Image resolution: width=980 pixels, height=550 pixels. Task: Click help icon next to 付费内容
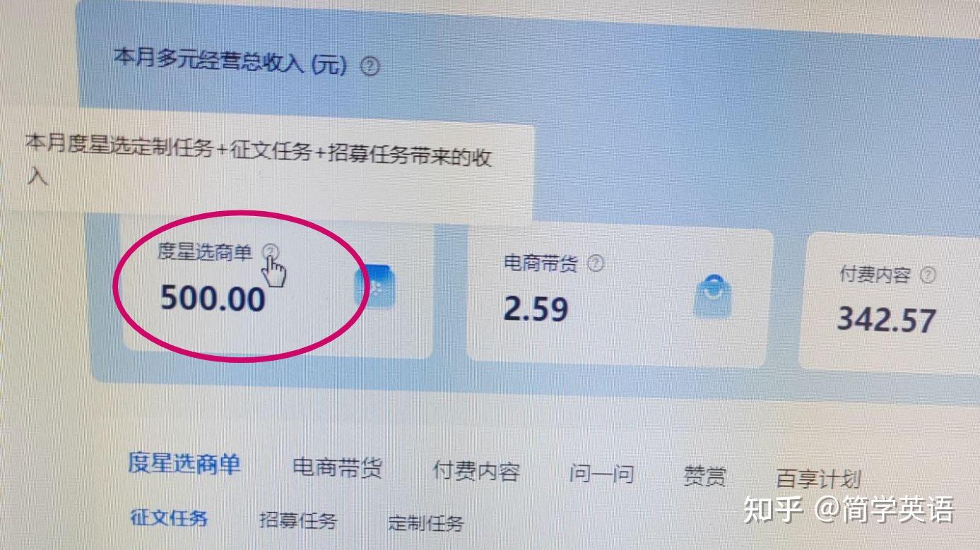[x=928, y=275]
